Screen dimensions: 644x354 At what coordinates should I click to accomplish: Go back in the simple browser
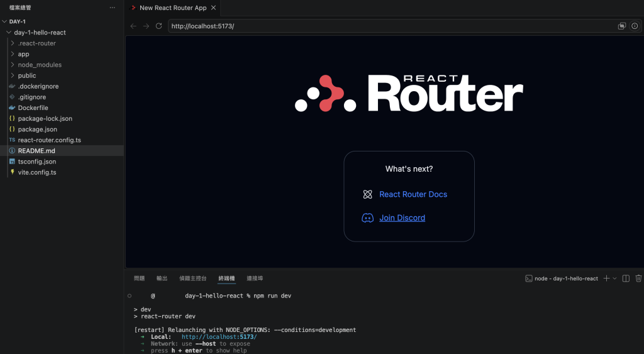[x=133, y=26]
